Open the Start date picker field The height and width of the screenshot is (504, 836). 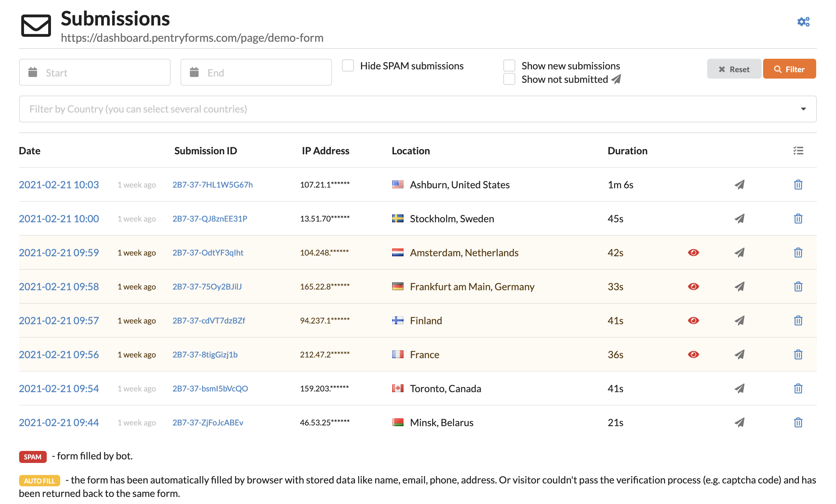95,73
